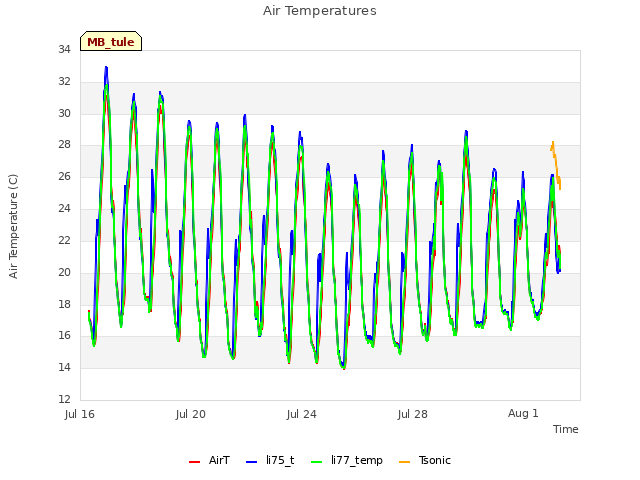Click the orange Tsonic legend swatch

pos(404,462)
